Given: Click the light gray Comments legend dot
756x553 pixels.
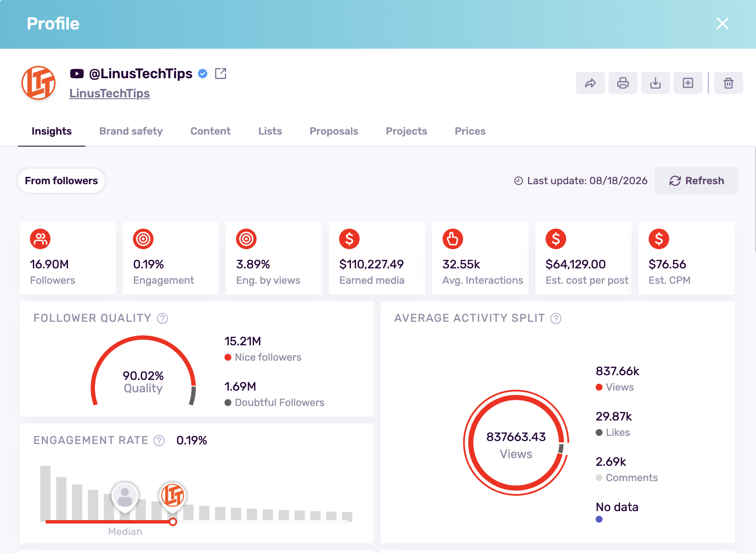Looking at the screenshot, I should click(x=599, y=478).
